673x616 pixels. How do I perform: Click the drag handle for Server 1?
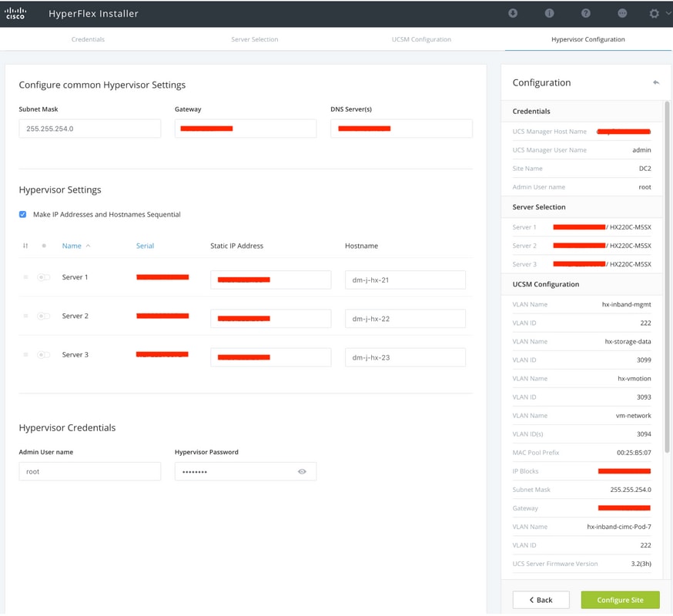25,277
